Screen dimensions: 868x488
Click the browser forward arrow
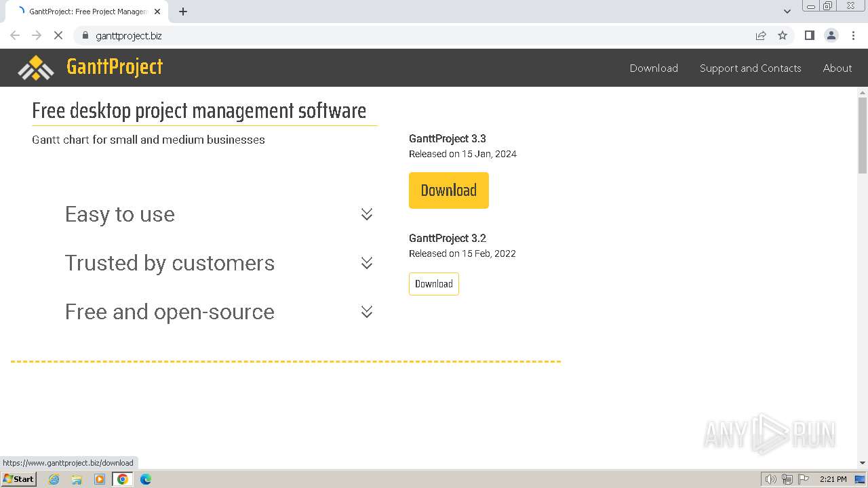pyautogui.click(x=37, y=35)
